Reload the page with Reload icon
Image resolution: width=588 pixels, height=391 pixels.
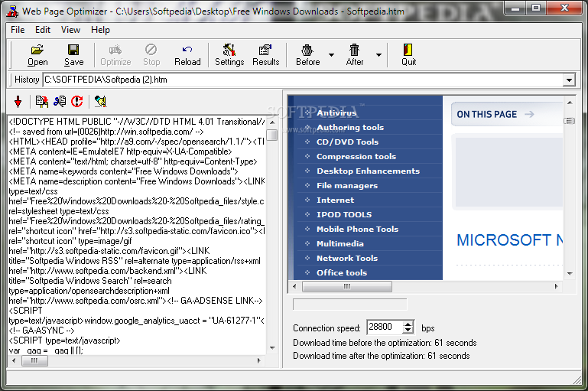(187, 55)
